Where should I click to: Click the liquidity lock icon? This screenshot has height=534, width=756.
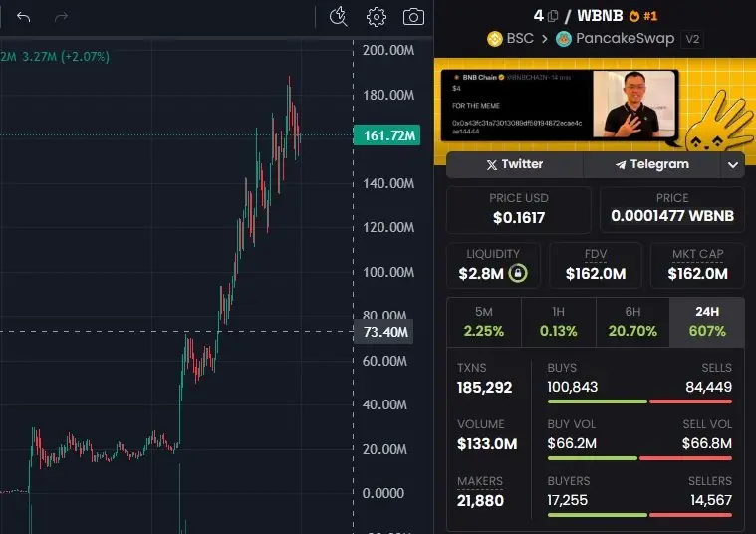point(518,273)
